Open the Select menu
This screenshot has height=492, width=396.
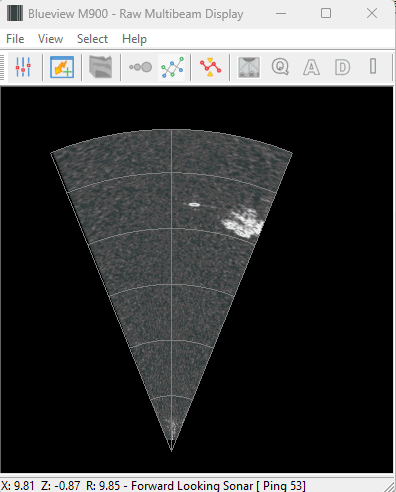(x=92, y=39)
